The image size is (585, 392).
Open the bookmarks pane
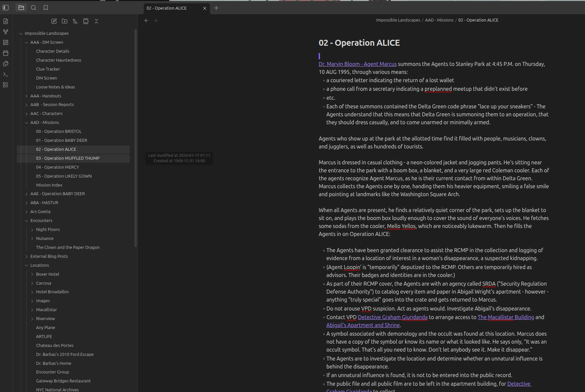(46, 8)
